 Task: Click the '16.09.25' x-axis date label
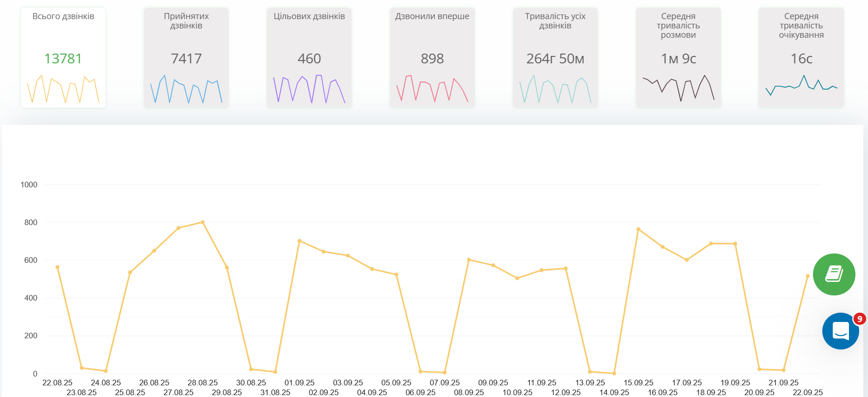pos(662,392)
